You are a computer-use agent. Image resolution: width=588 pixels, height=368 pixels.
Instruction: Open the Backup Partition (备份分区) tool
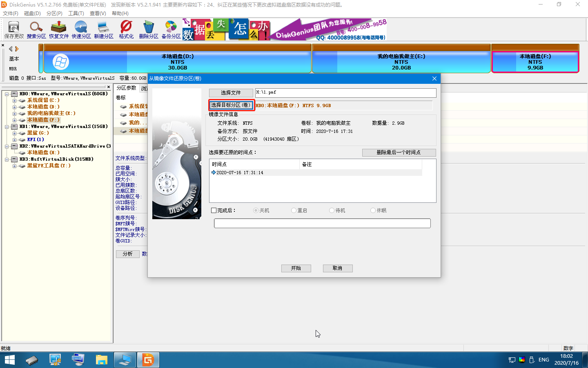point(171,30)
